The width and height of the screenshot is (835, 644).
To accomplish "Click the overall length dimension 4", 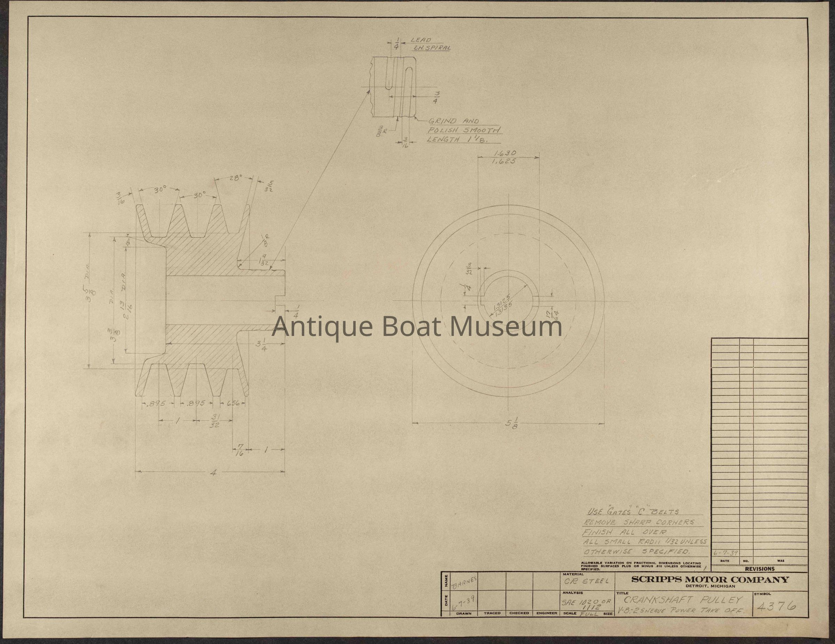I will coord(213,473).
